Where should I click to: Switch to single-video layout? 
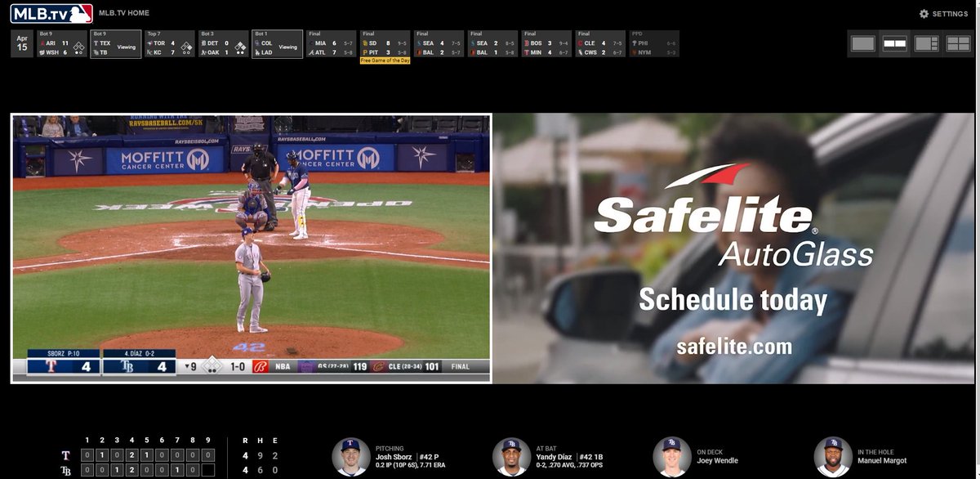pyautogui.click(x=862, y=44)
